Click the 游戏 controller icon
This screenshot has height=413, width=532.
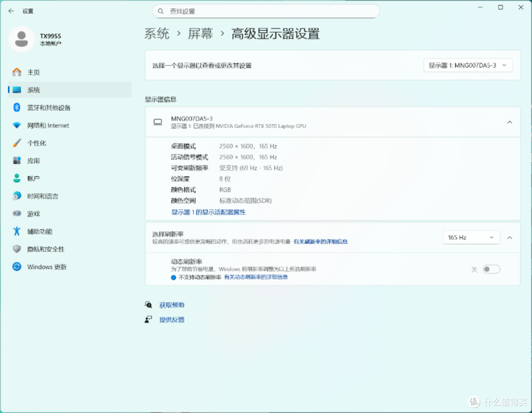pyautogui.click(x=17, y=214)
